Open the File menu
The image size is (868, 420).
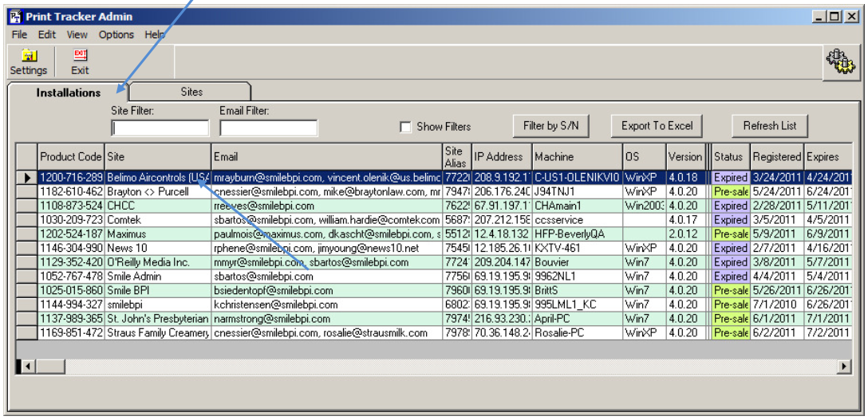pyautogui.click(x=19, y=35)
